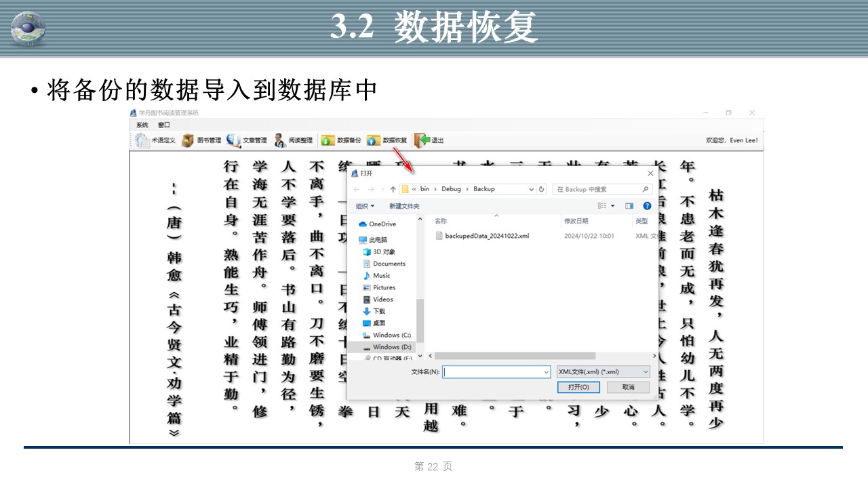Viewport: 868px width, 488px height.
Task: Expand the file name history dropdown
Action: 546,371
